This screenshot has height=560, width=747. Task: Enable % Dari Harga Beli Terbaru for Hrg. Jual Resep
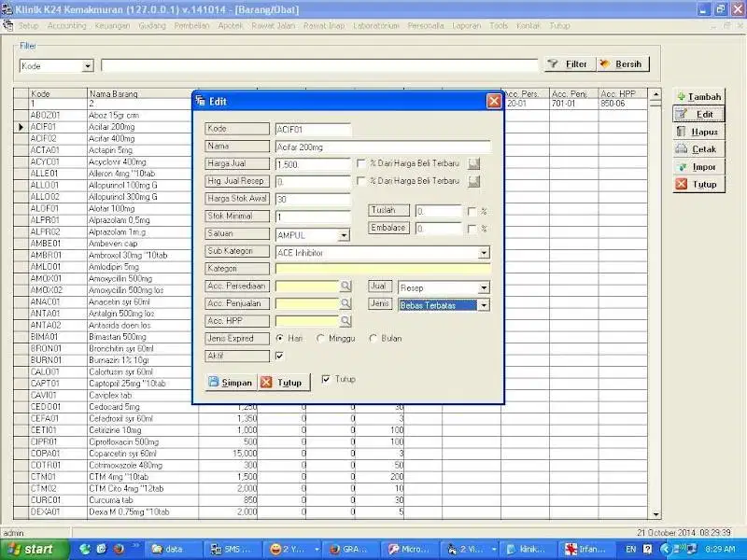click(361, 181)
